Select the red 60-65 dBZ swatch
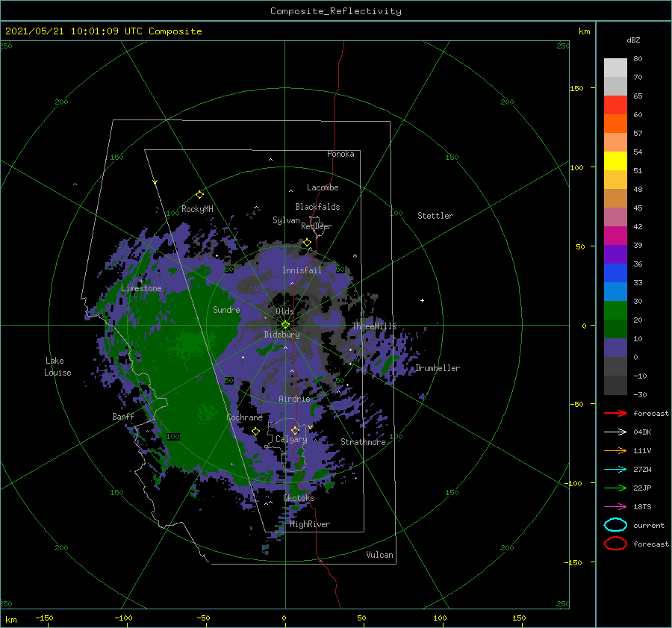 (x=615, y=105)
